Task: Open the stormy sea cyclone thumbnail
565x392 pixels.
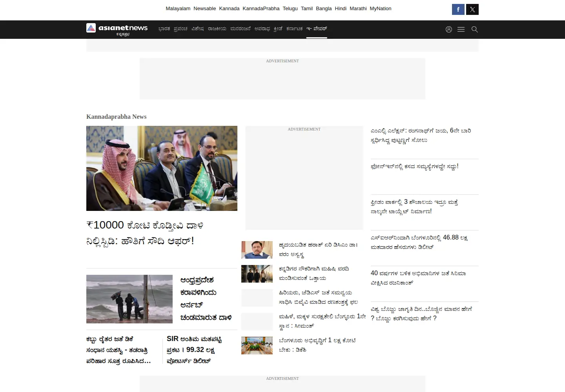Action: [129, 299]
